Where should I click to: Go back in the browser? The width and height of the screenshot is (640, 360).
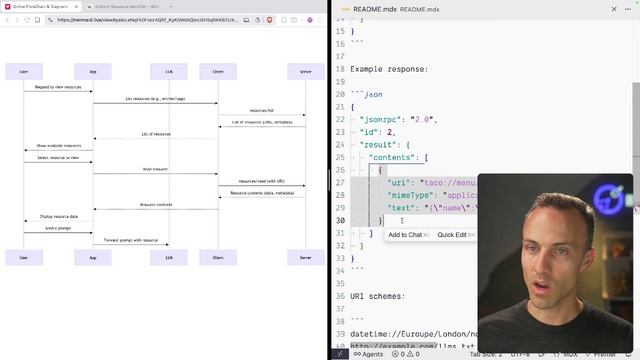7,20
